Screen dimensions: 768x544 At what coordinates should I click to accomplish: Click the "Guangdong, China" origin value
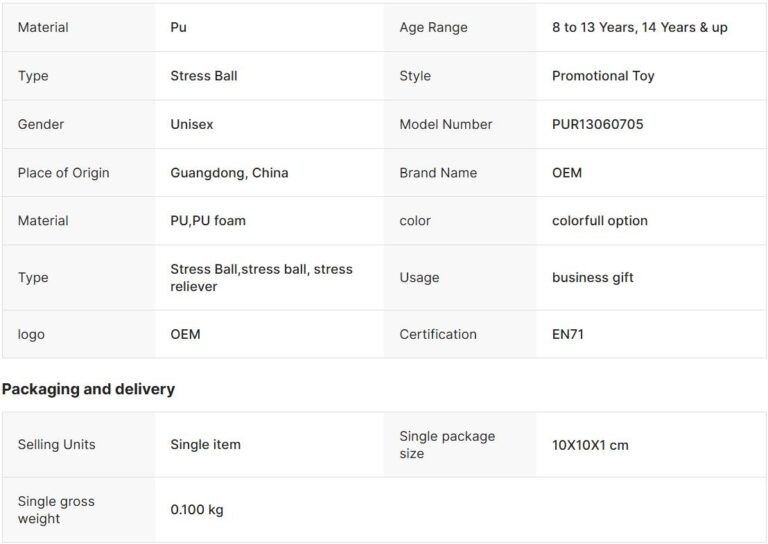(229, 173)
